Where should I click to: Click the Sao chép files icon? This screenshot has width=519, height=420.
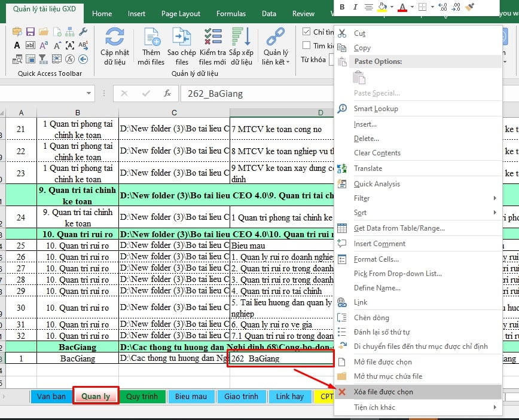(x=182, y=38)
